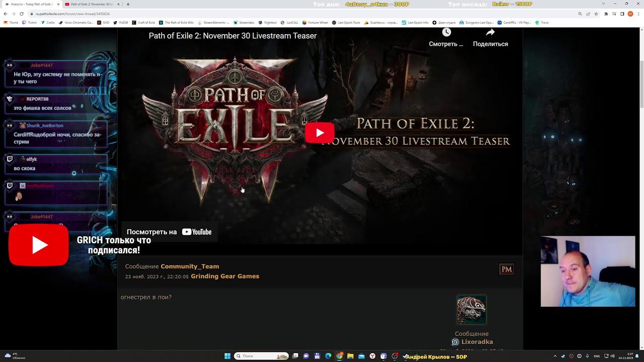644x362 pixels.
Task: Bookmark this page with the star icon
Action: 596,14
